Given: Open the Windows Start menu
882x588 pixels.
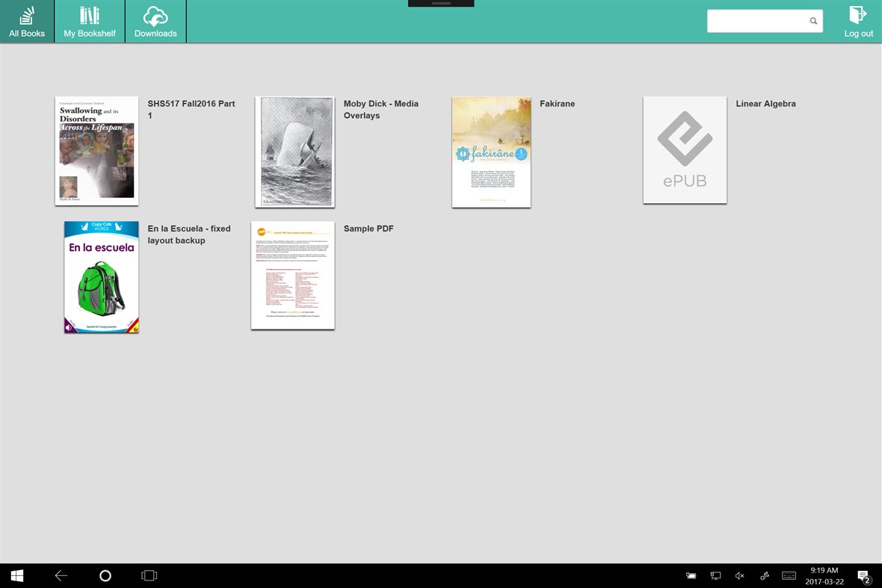Looking at the screenshot, I should click(x=16, y=575).
